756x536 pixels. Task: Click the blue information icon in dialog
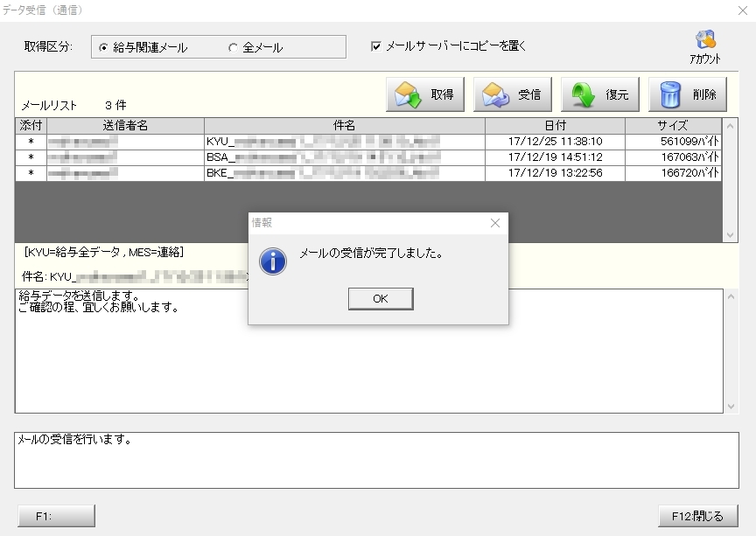(273, 261)
